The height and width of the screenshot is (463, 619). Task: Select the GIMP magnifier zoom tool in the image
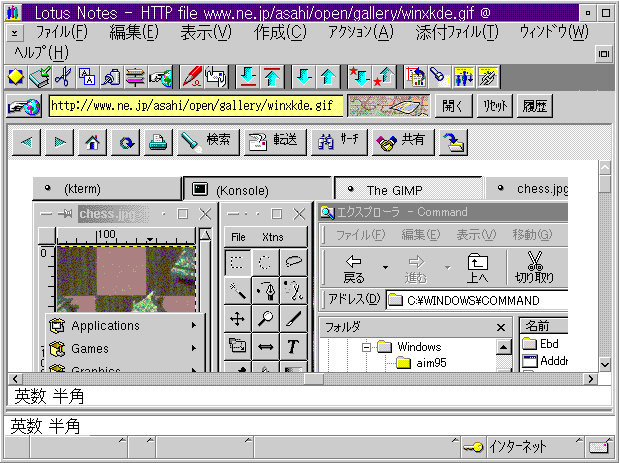pyautogui.click(x=265, y=318)
